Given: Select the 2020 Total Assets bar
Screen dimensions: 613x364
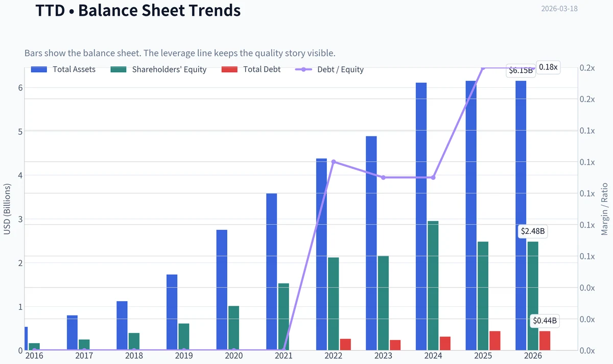Looking at the screenshot, I should coord(222,290).
